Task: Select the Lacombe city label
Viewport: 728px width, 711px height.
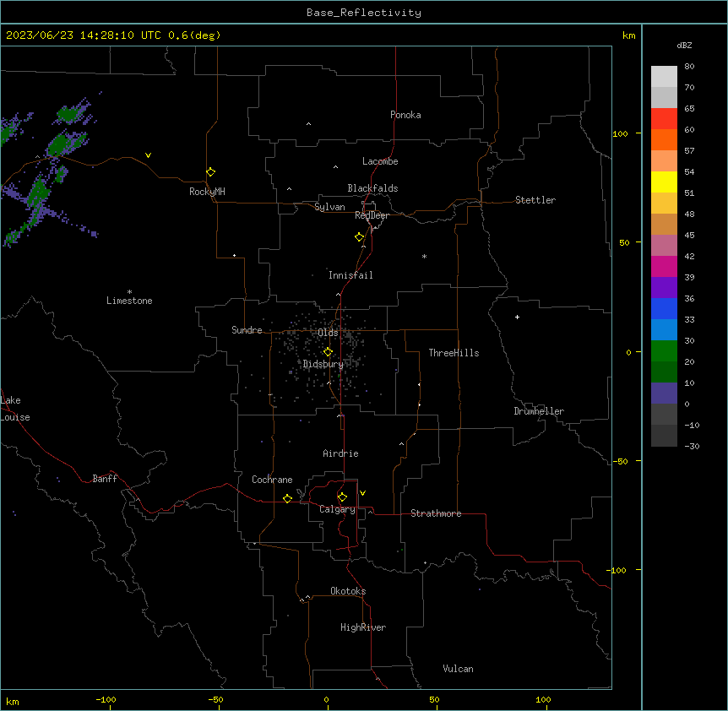Action: coord(380,161)
